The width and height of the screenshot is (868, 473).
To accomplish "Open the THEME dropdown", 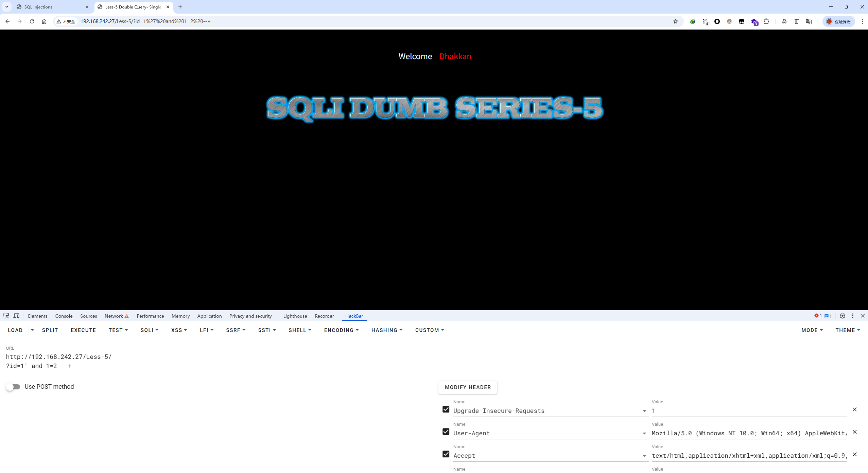I will [x=848, y=330].
